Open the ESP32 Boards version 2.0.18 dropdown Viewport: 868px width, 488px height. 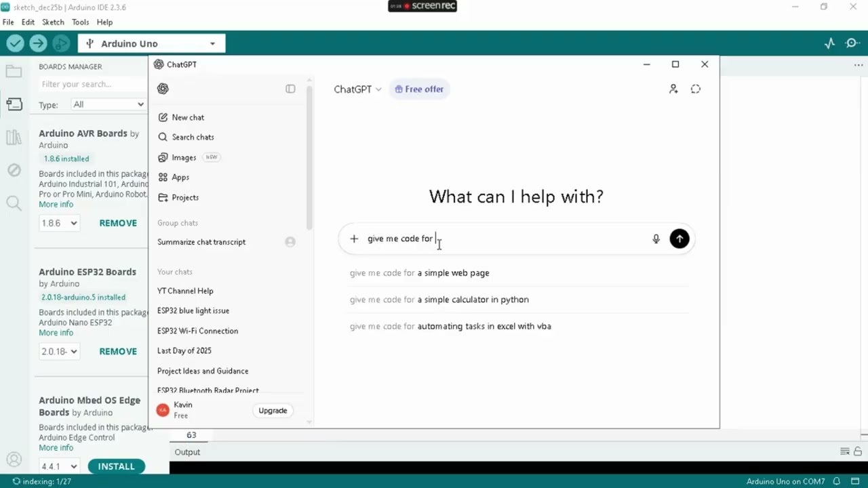point(59,351)
